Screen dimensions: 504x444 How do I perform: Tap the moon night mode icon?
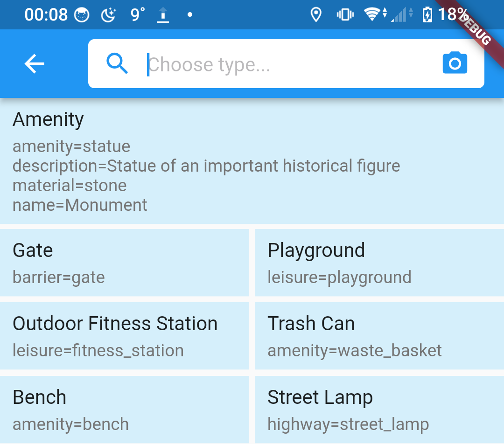coord(108,15)
